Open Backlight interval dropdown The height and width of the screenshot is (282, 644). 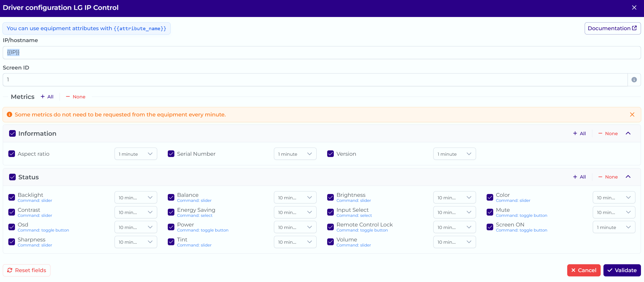point(136,198)
